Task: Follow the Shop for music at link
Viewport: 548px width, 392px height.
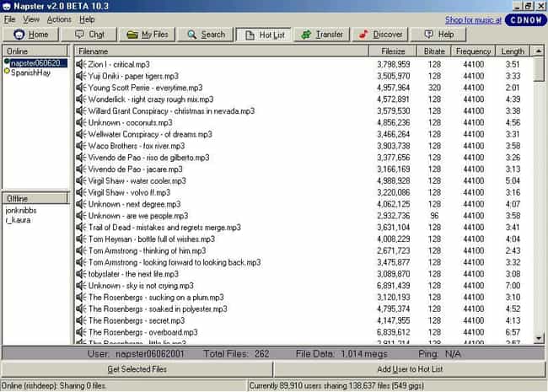Action: [473, 20]
